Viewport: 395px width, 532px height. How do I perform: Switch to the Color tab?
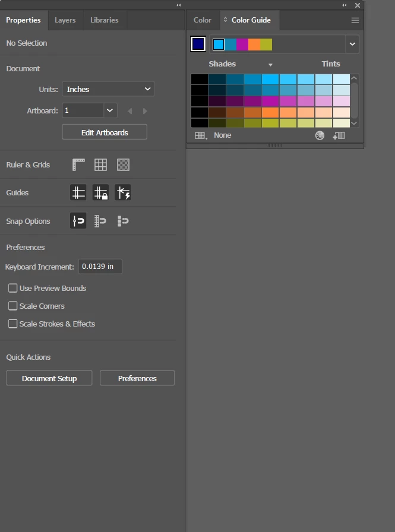click(203, 20)
